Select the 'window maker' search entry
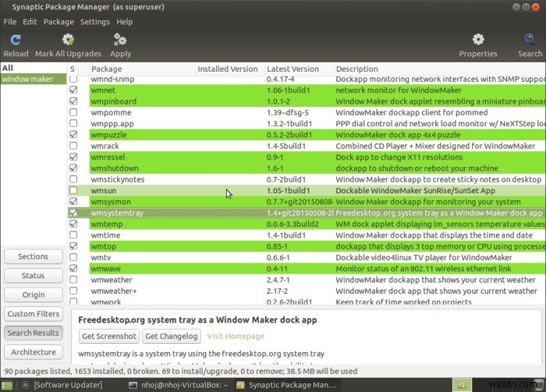The width and height of the screenshot is (546, 392). tap(34, 79)
